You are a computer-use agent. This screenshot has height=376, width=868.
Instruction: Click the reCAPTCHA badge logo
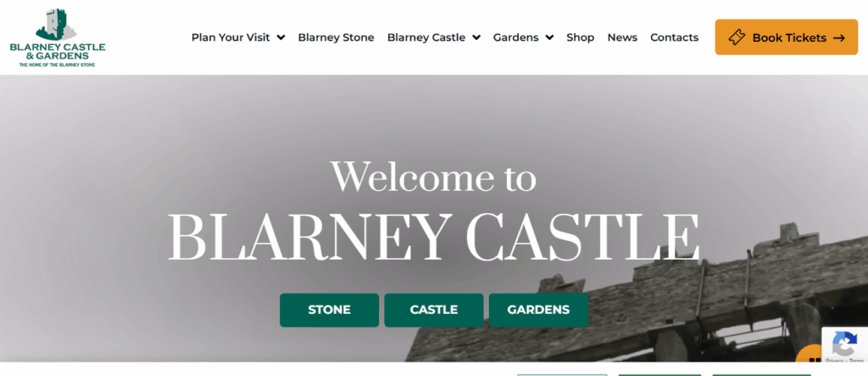tap(844, 344)
